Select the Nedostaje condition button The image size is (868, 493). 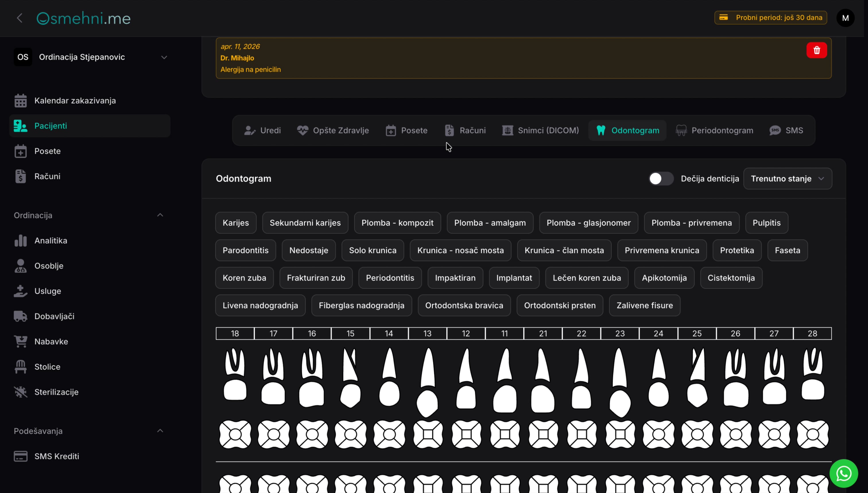click(x=309, y=250)
